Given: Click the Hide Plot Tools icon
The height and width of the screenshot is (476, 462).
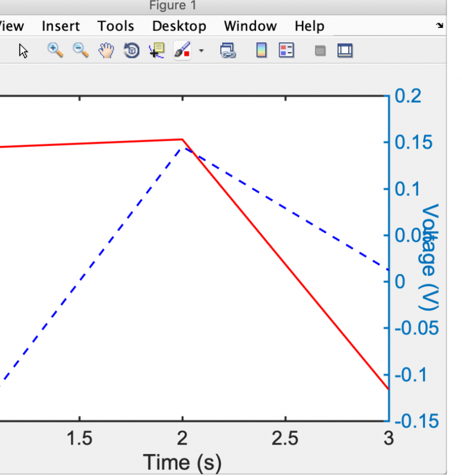Looking at the screenshot, I should [320, 51].
